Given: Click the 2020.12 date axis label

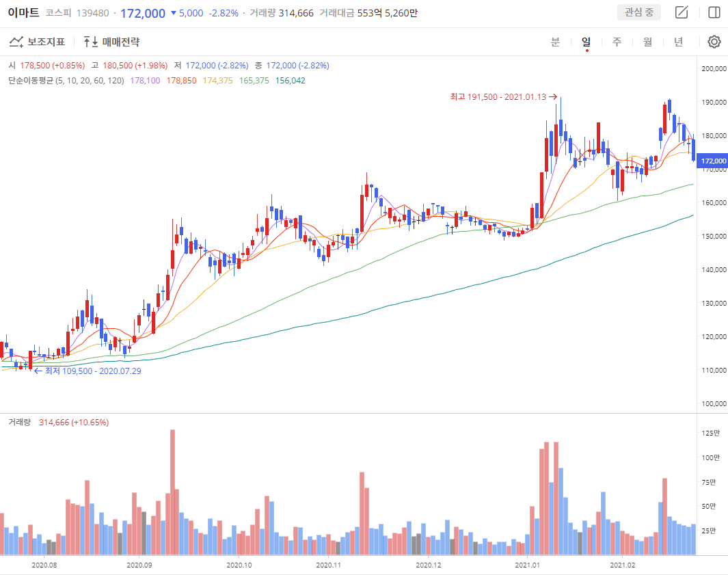Looking at the screenshot, I should coord(429,565).
